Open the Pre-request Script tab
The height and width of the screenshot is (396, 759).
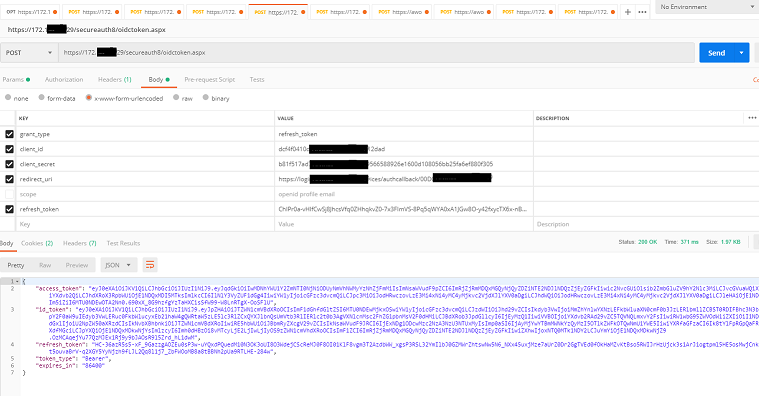point(210,79)
